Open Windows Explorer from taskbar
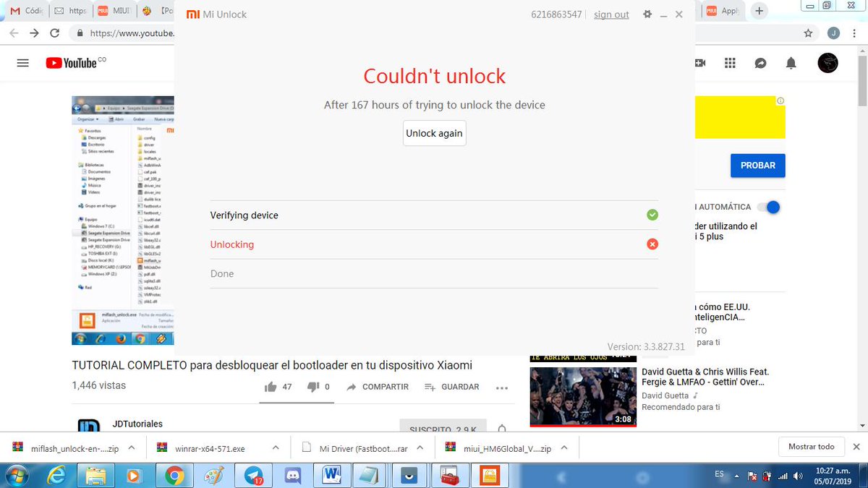The image size is (868, 488). point(95,476)
